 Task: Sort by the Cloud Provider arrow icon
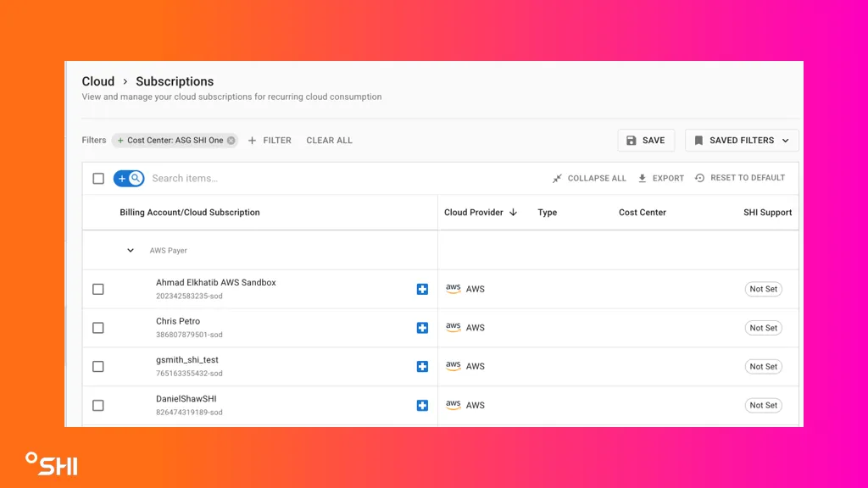click(513, 213)
